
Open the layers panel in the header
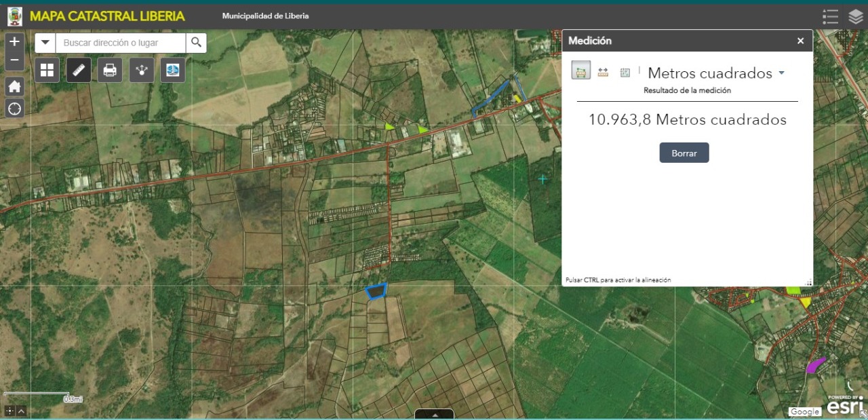tap(855, 16)
